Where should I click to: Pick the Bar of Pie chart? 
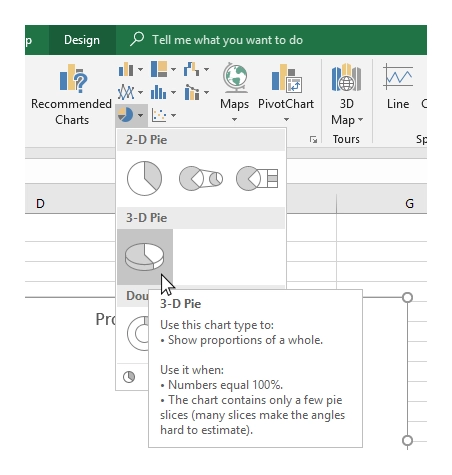257,179
